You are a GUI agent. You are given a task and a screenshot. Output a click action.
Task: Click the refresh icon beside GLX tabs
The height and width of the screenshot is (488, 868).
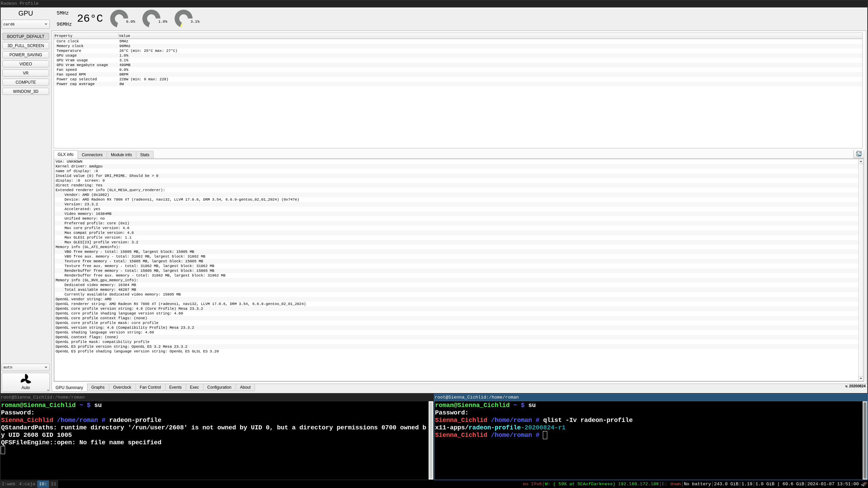point(859,154)
